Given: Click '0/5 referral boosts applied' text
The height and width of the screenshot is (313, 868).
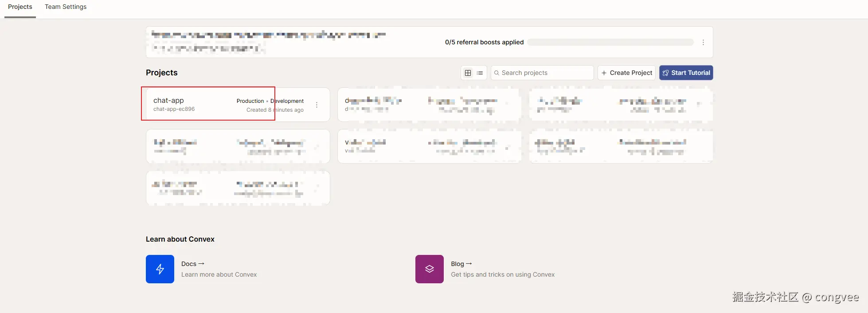Looking at the screenshot, I should (x=484, y=42).
